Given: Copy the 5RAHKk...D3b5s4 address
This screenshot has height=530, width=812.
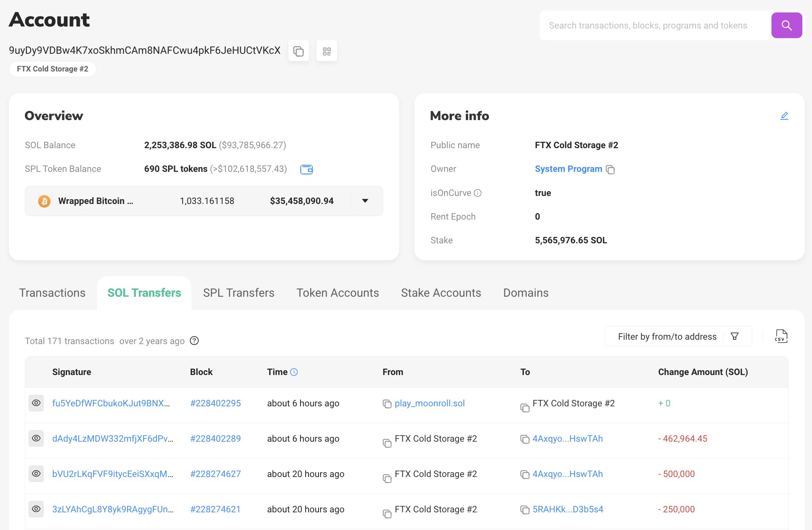Looking at the screenshot, I should click(x=525, y=510).
